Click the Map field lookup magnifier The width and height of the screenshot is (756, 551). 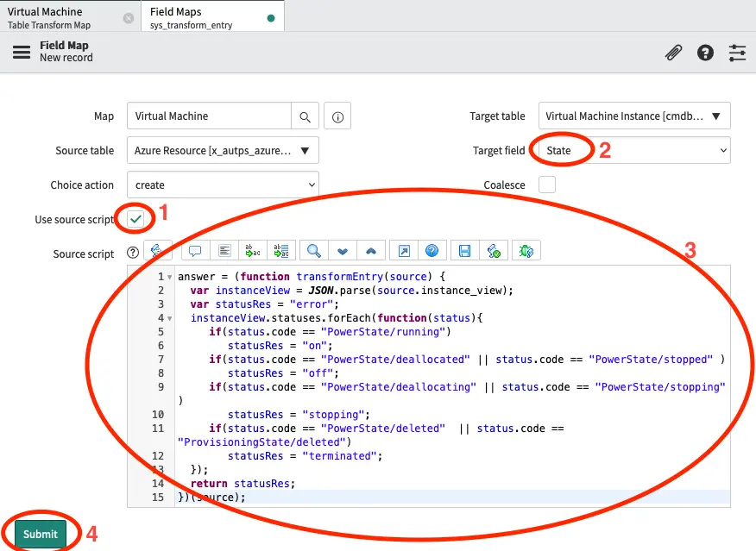(306, 116)
